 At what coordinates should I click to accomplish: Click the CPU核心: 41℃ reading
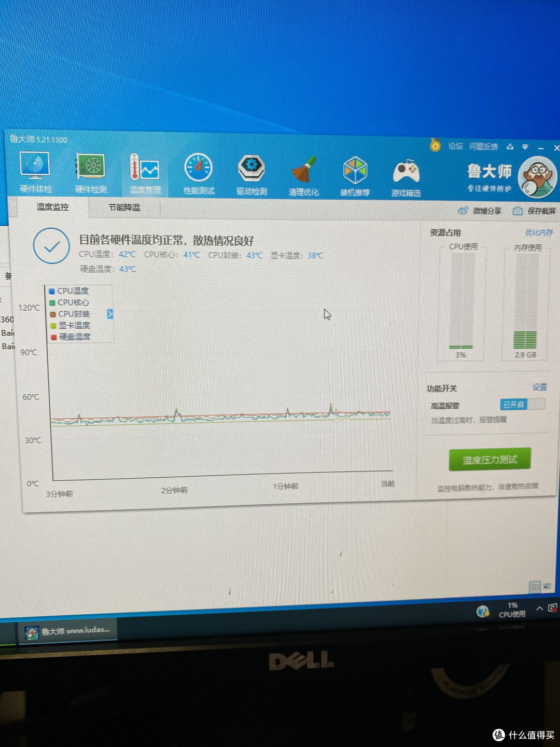tap(172, 255)
